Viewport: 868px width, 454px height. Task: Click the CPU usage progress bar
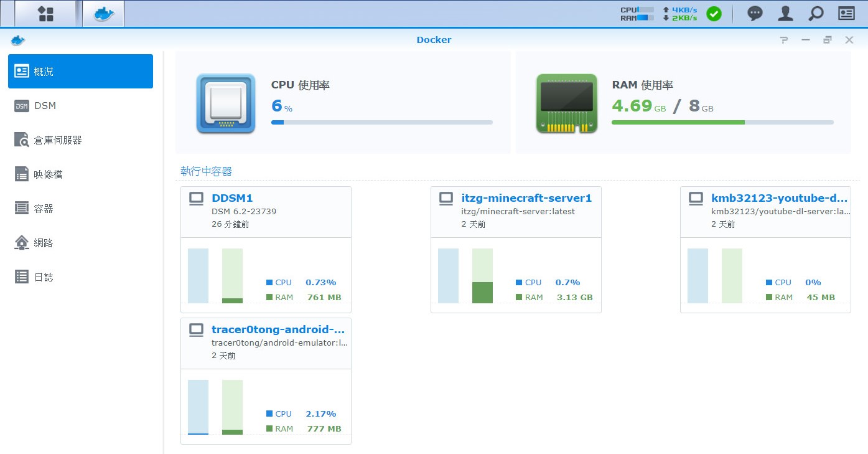(382, 123)
